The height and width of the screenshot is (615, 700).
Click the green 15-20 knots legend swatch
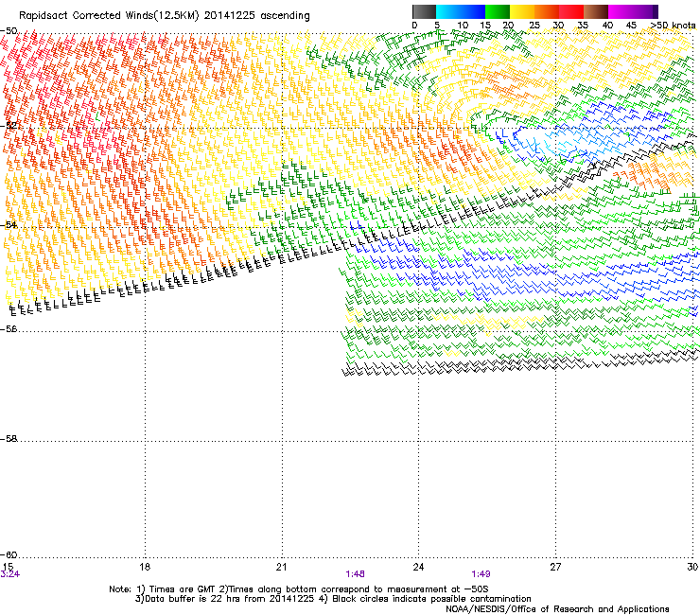click(x=498, y=11)
